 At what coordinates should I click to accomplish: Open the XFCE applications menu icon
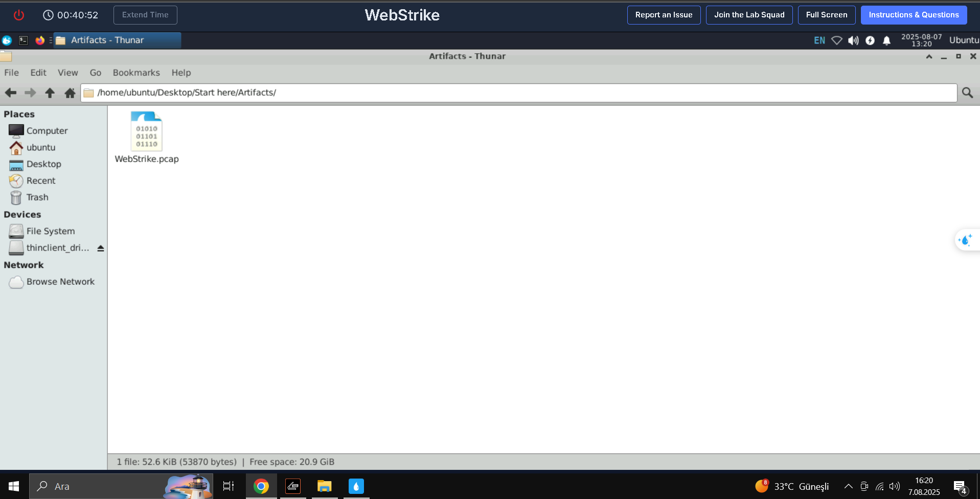pyautogui.click(x=7, y=40)
